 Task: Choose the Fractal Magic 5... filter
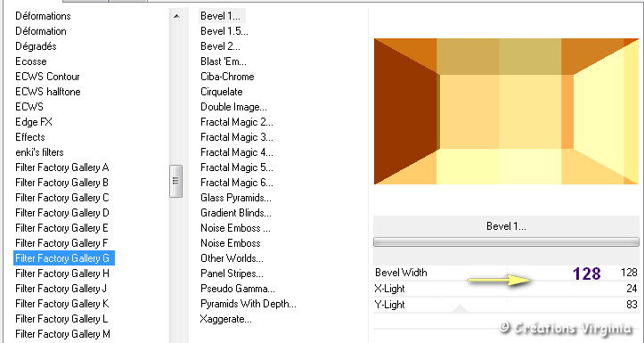(x=237, y=167)
